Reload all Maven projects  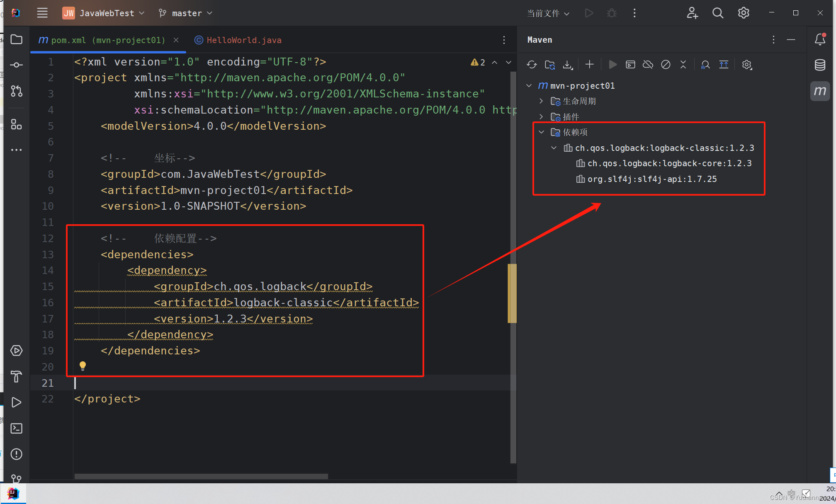click(532, 65)
